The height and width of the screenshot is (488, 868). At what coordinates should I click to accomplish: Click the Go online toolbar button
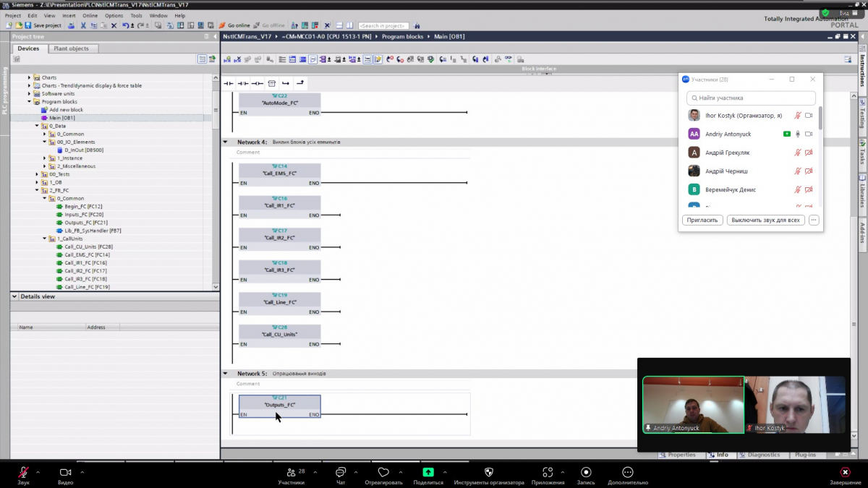click(x=234, y=25)
